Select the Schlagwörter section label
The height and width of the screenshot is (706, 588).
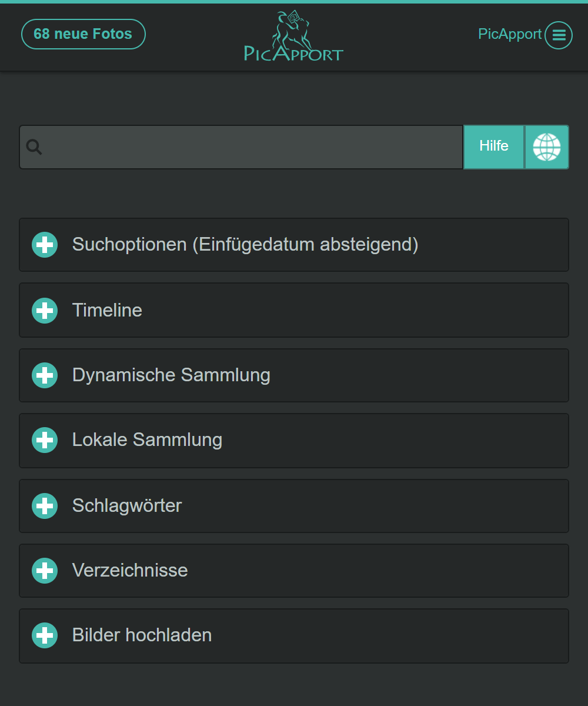tap(127, 506)
